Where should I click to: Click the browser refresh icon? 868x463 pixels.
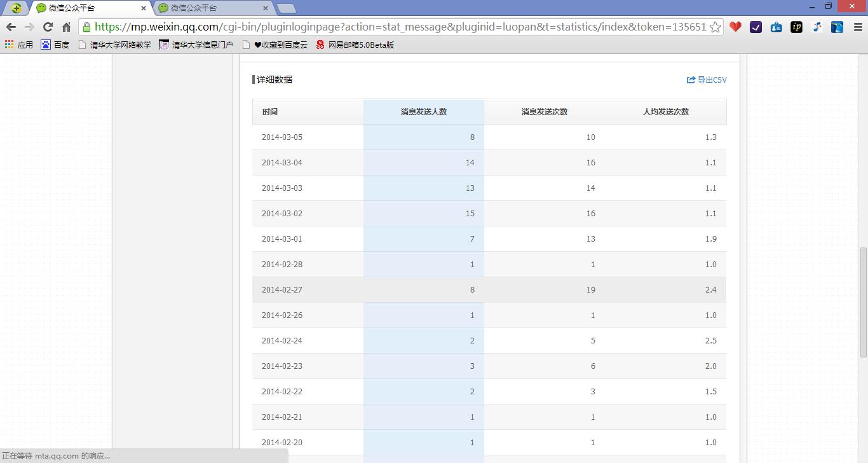[48, 27]
